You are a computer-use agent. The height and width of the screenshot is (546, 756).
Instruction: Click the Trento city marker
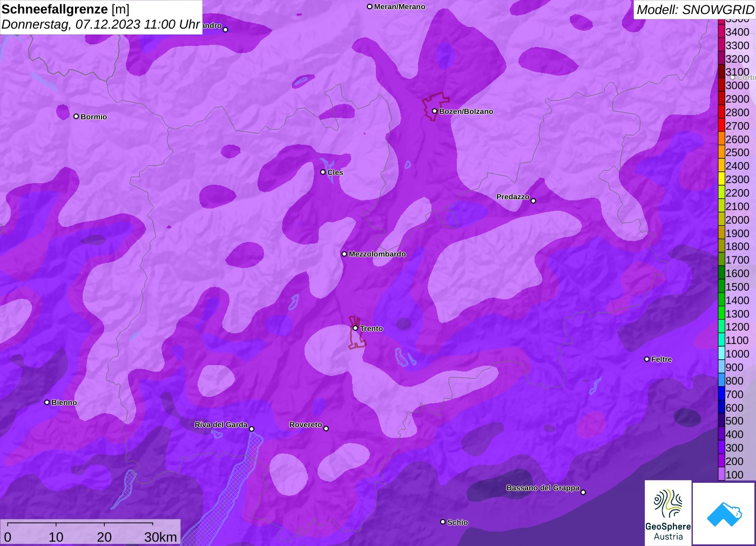click(x=355, y=328)
